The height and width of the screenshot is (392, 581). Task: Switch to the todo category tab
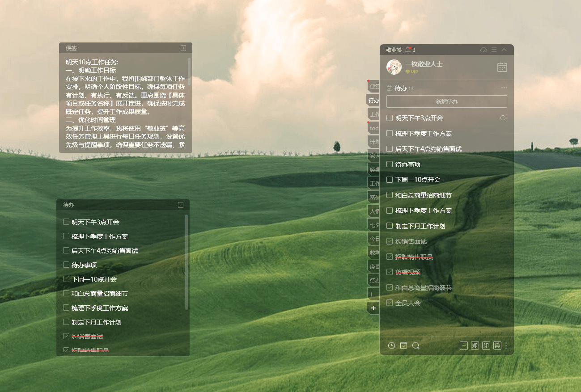374,128
